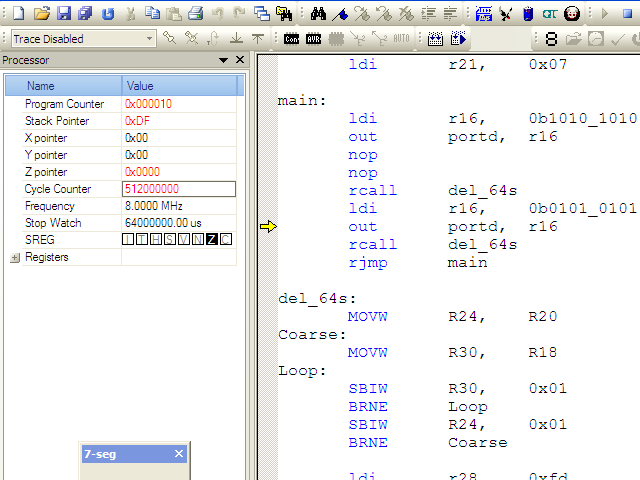Open the Processor panel options arrow

pyautogui.click(x=224, y=61)
